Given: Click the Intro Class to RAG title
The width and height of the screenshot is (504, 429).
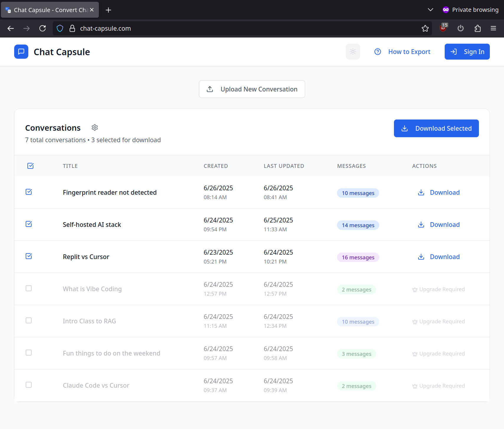Looking at the screenshot, I should click(89, 321).
